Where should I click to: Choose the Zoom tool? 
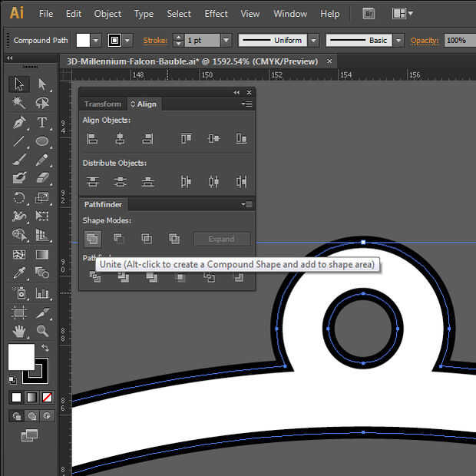(x=42, y=331)
